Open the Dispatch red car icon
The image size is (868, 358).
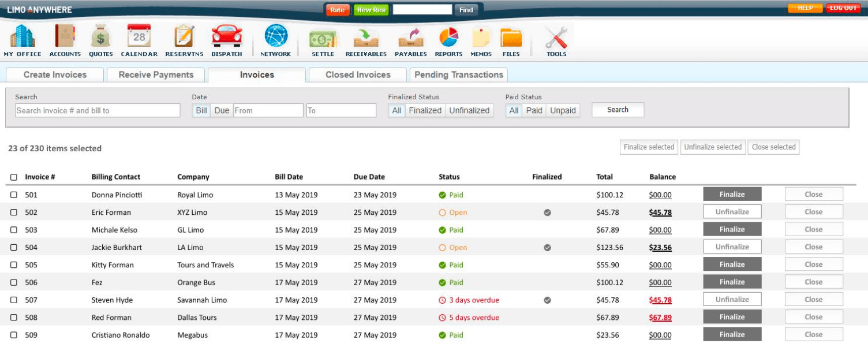click(x=227, y=36)
